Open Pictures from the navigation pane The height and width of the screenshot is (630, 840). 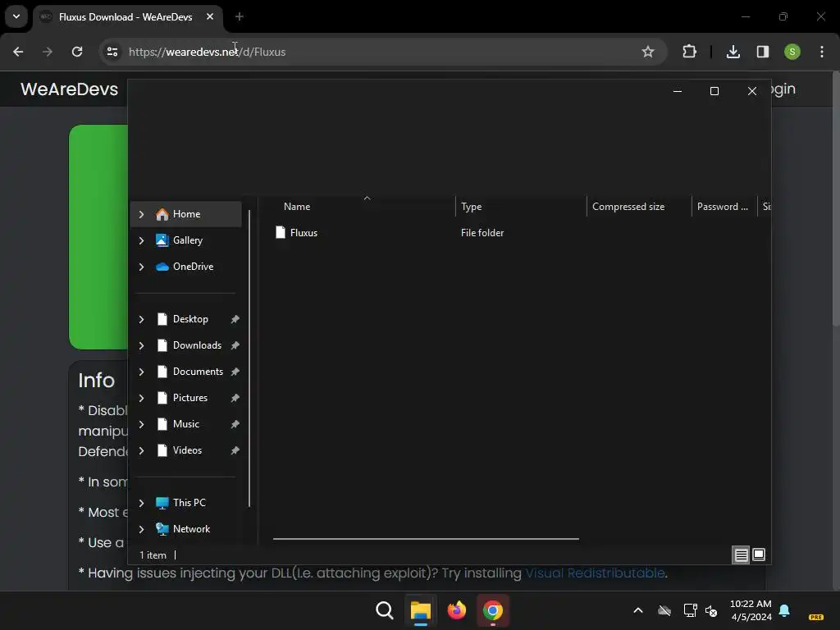click(186, 398)
